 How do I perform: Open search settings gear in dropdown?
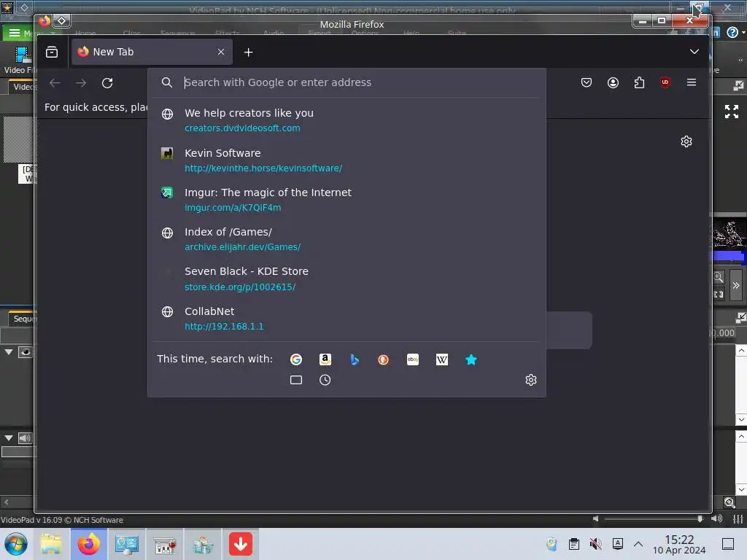531,379
